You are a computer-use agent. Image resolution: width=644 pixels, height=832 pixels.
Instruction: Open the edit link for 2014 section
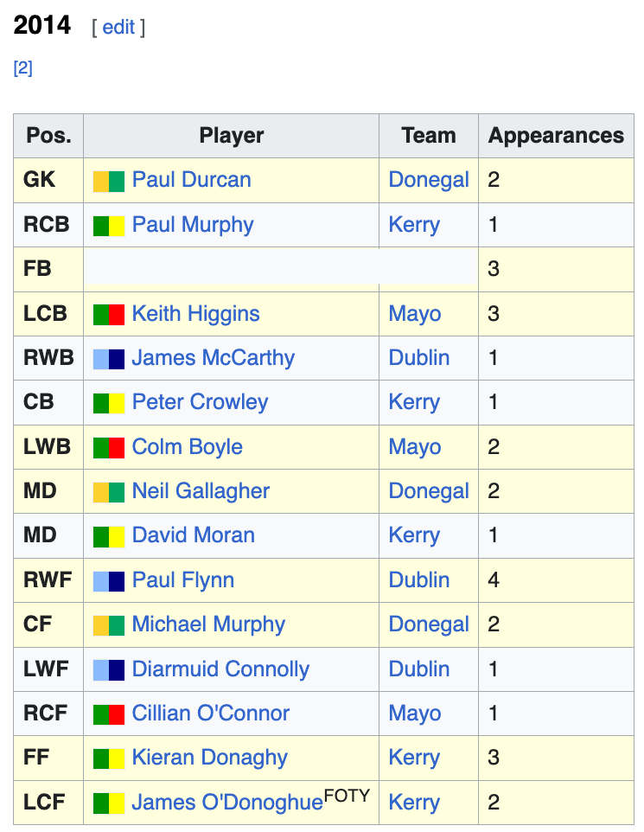(x=118, y=27)
